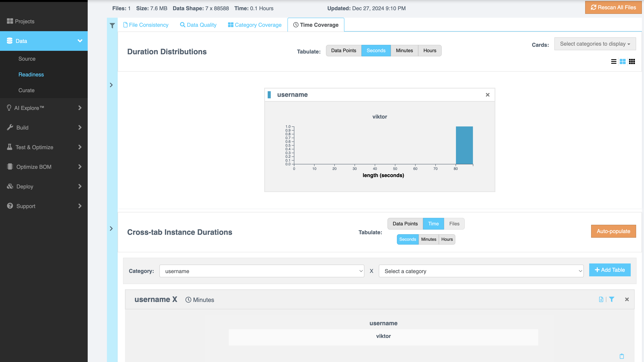Tabulate Duration Distributions by Minutes
Image resolution: width=644 pixels, height=362 pixels.
[404, 51]
